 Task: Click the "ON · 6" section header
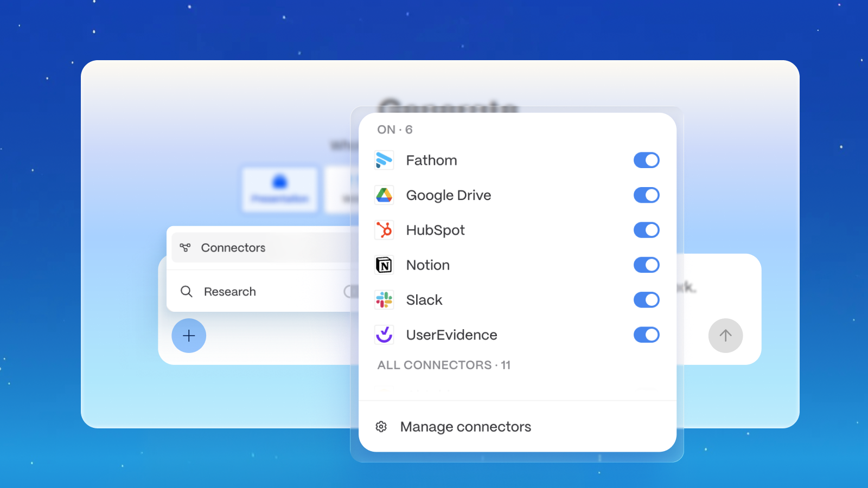coord(395,130)
